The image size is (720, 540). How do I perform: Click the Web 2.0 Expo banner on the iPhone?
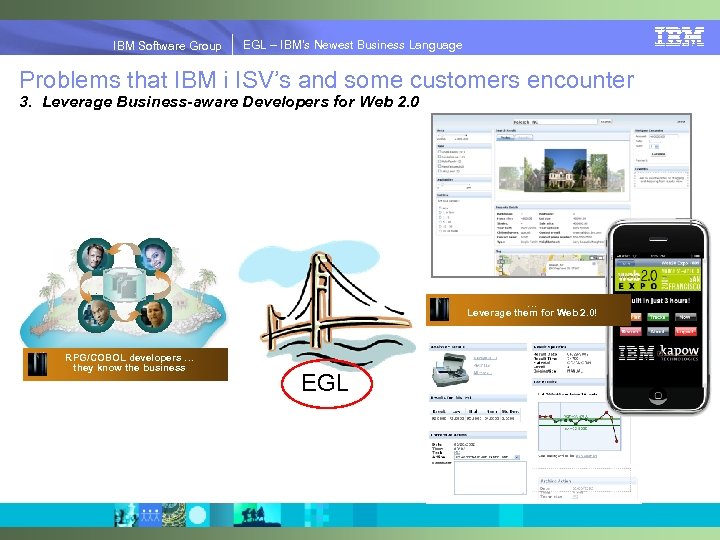[658, 279]
